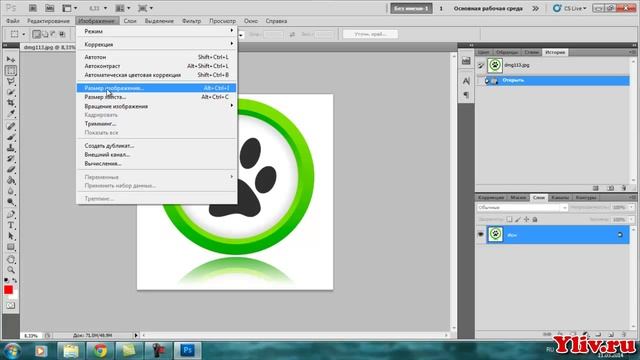Choose Автоконтраст from Image menu
Viewport: 640px width, 360px height.
tap(156, 66)
